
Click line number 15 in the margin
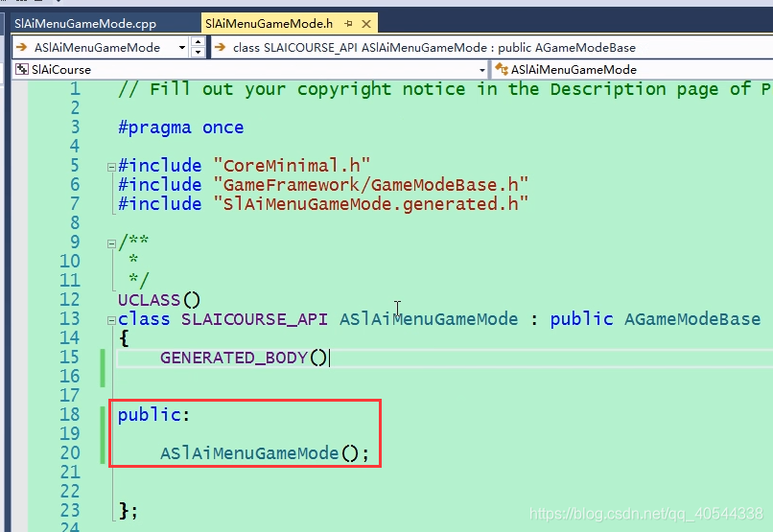tap(70, 358)
